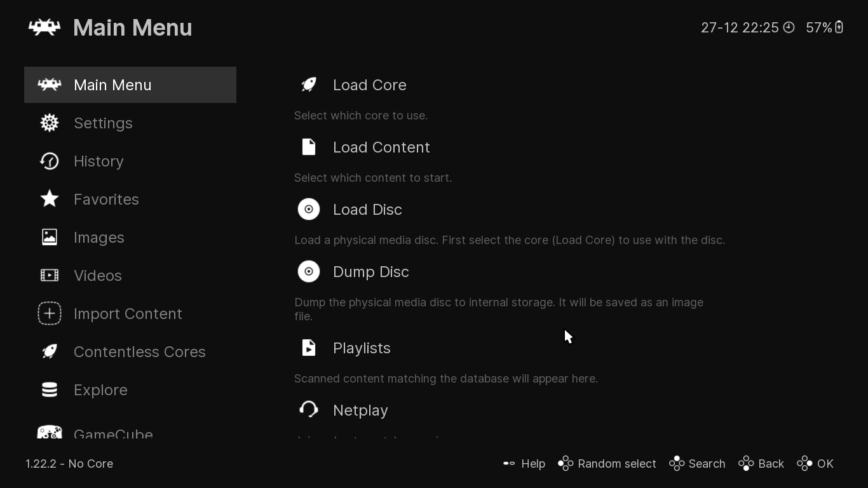Choose Import Content in the sidebar

(130, 313)
